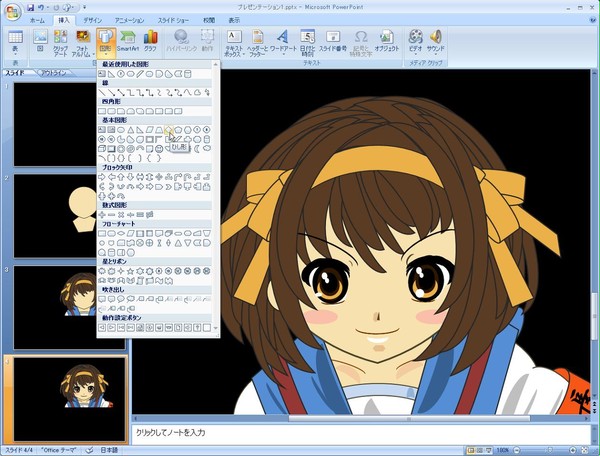This screenshot has width=600, height=456.
Task: Pick the regular pentagon in Basic Shapes
Action: 178,130
